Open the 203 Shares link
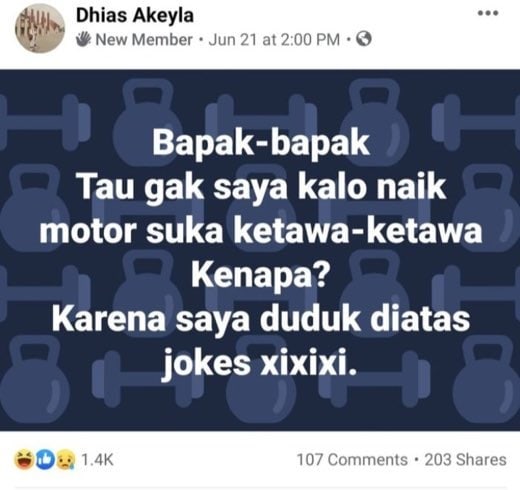This screenshot has width=520, height=490. [466, 460]
